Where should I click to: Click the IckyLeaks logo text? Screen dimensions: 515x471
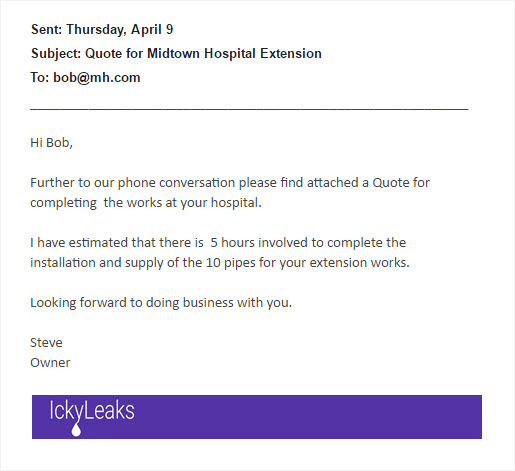[92, 412]
